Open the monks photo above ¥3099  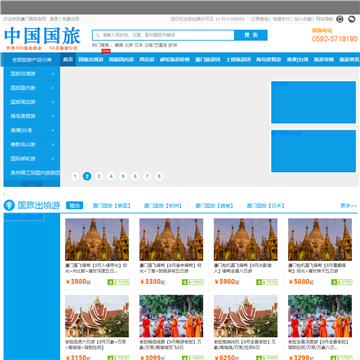[x=171, y=316]
